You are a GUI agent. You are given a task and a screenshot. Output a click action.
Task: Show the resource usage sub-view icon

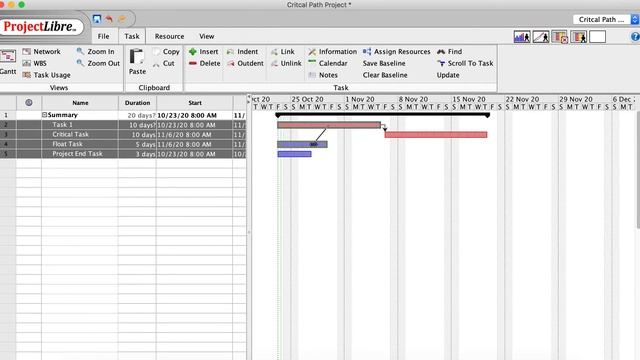(578, 37)
